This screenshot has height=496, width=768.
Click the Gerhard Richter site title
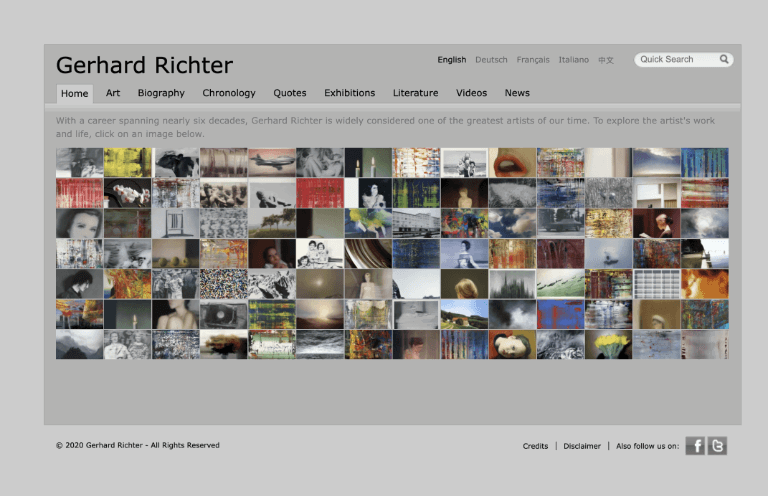coord(144,66)
